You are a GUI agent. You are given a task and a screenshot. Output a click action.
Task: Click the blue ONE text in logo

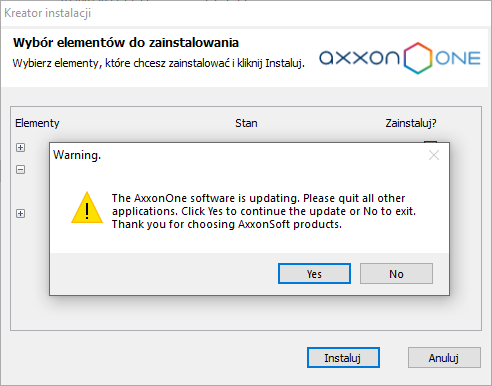pos(458,58)
